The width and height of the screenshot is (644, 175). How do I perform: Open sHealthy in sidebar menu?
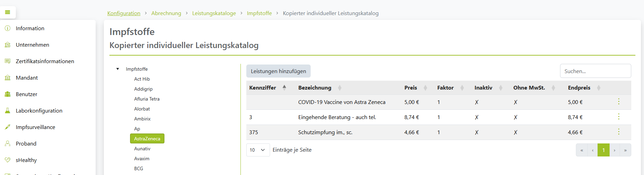click(26, 160)
